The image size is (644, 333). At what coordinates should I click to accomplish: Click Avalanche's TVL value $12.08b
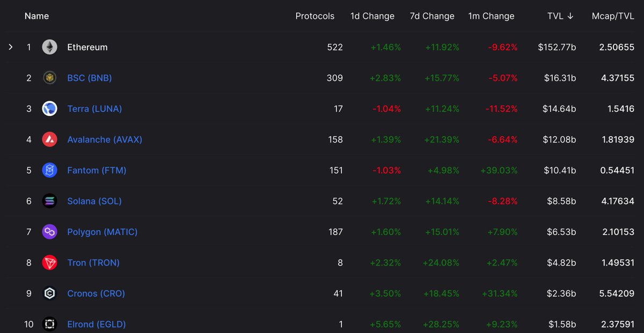tap(560, 139)
